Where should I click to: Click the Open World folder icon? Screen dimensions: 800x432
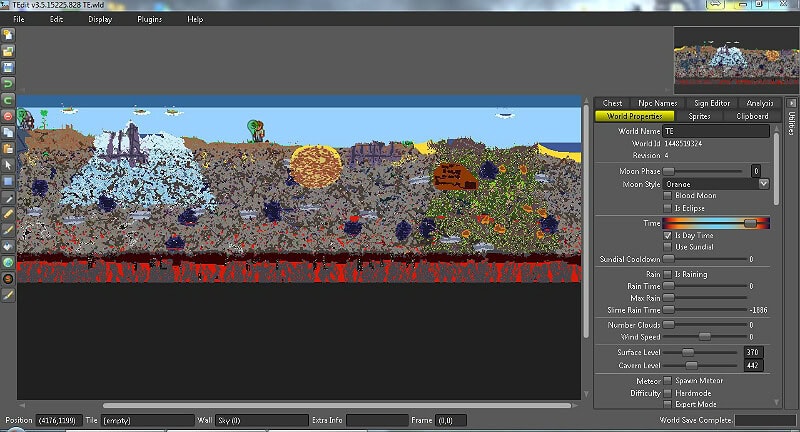click(x=8, y=51)
